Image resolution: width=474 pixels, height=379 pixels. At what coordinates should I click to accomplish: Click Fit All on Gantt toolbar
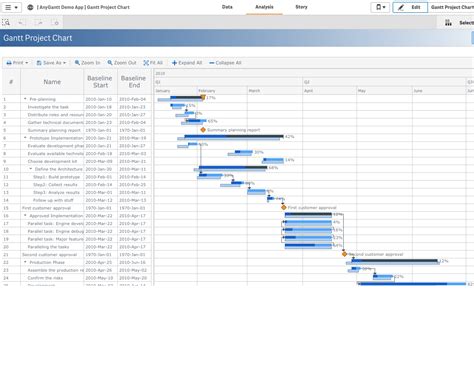point(153,63)
